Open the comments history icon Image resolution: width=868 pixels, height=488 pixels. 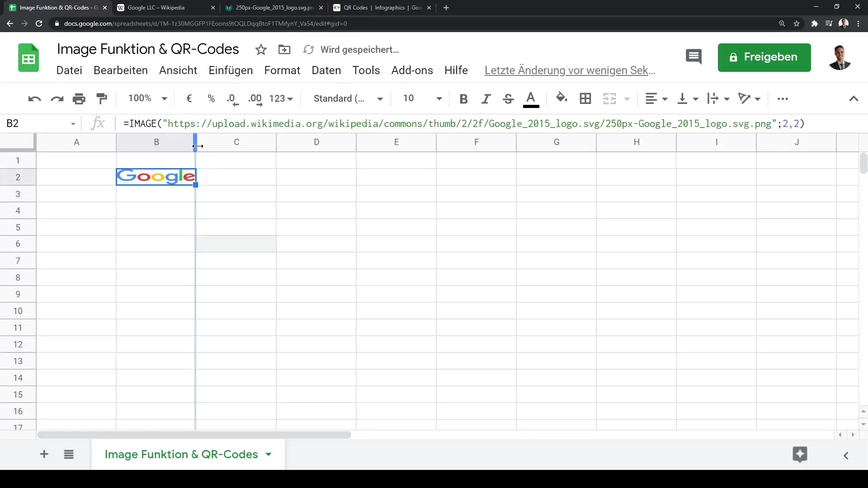tap(693, 57)
